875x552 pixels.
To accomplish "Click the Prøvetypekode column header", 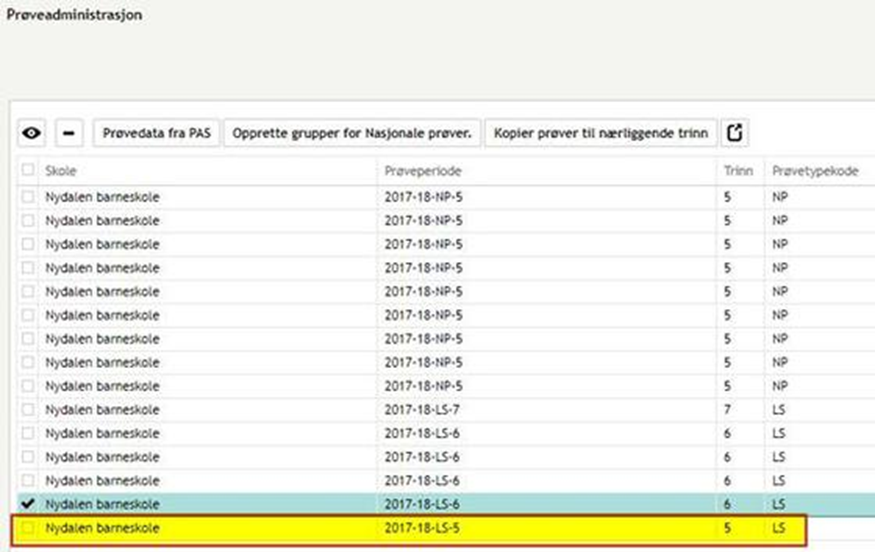I will pyautogui.click(x=815, y=171).
